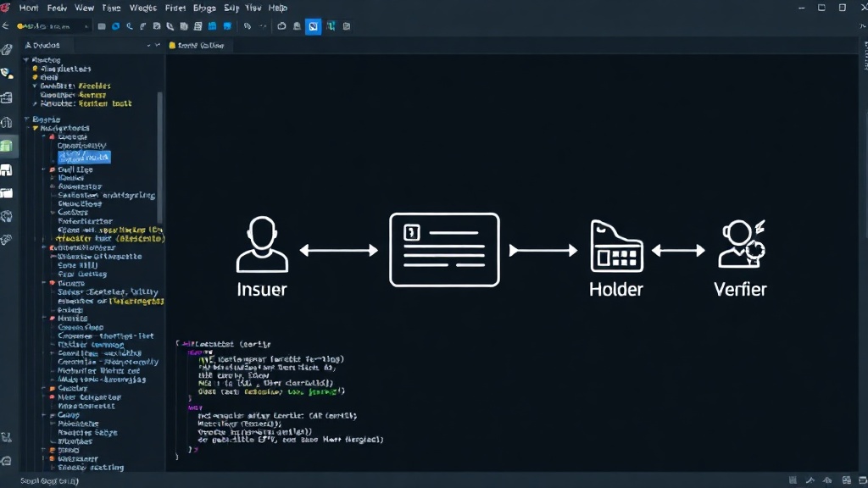Select the highlighted green icon in left sidebar

coord(7,146)
